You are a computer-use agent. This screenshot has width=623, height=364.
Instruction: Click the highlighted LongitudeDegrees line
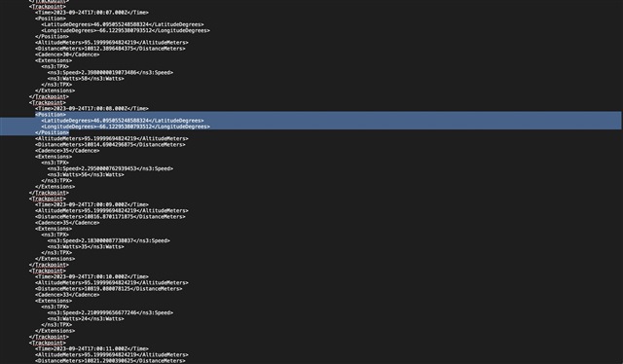pos(126,127)
